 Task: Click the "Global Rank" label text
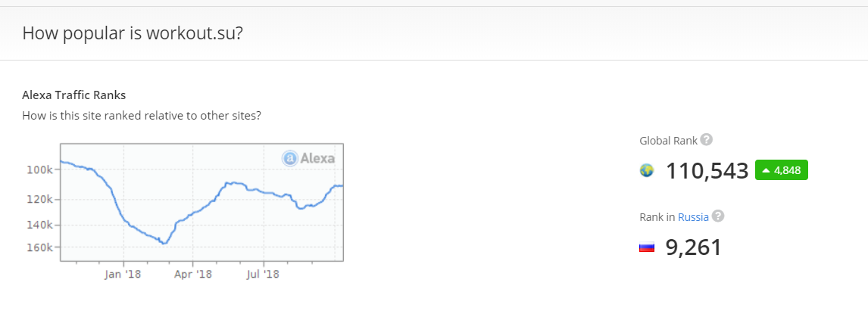[x=667, y=141]
